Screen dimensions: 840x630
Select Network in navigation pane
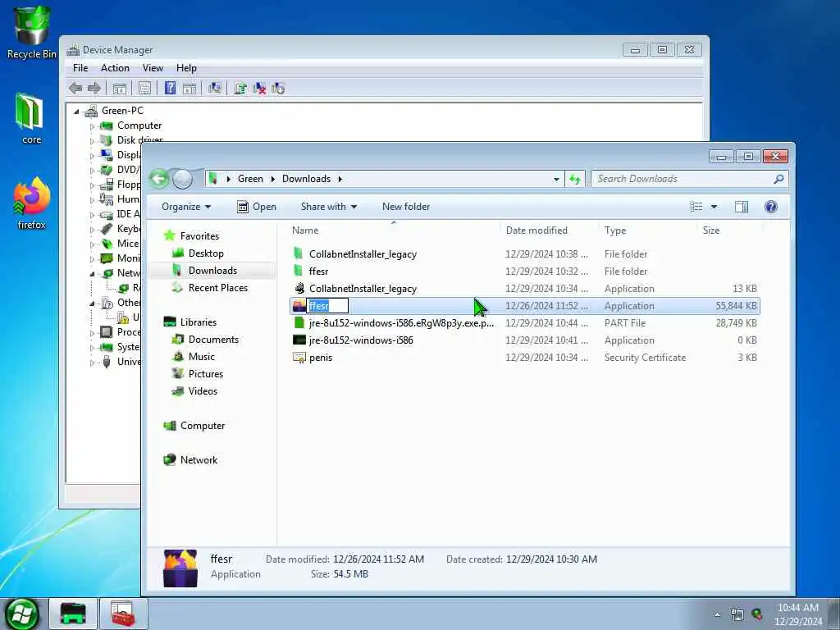click(x=199, y=460)
